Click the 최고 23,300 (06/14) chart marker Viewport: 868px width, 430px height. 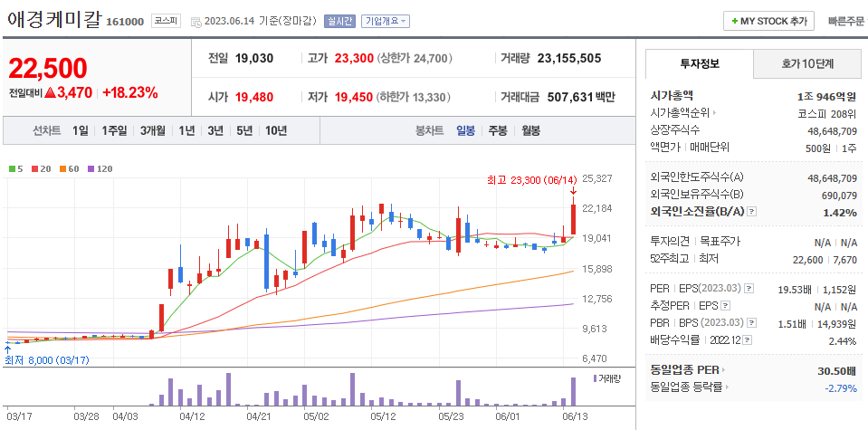[x=532, y=180]
